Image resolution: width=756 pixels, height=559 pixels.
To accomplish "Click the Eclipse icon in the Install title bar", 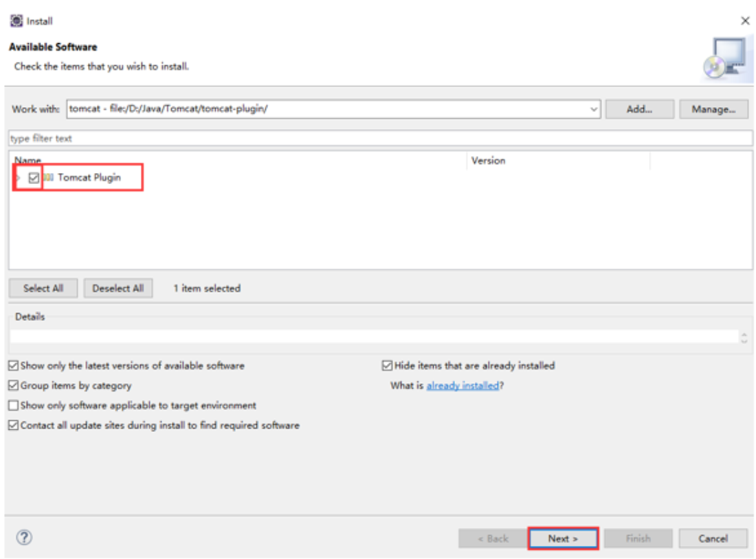I will pyautogui.click(x=16, y=21).
